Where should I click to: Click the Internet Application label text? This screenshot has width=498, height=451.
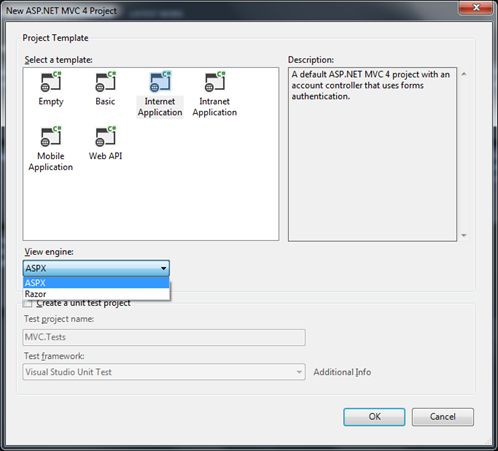click(x=160, y=107)
